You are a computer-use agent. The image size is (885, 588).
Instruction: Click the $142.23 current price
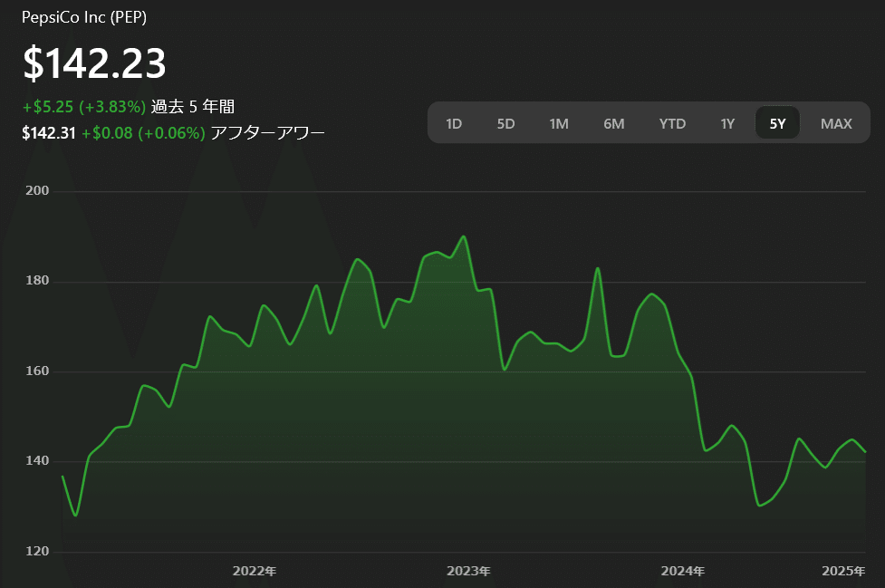(94, 63)
